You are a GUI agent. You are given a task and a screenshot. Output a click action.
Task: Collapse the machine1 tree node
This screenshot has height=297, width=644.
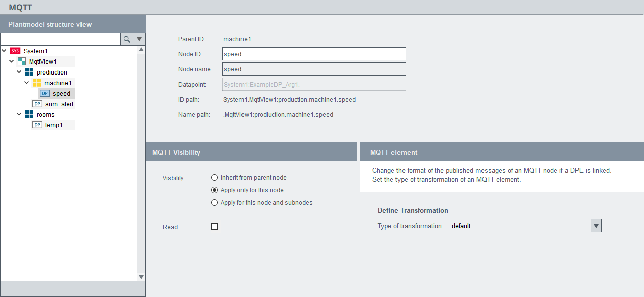(26, 83)
